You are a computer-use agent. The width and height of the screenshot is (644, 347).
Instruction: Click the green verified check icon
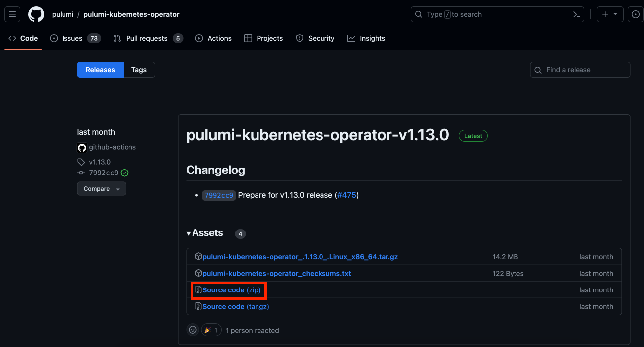pyautogui.click(x=125, y=173)
